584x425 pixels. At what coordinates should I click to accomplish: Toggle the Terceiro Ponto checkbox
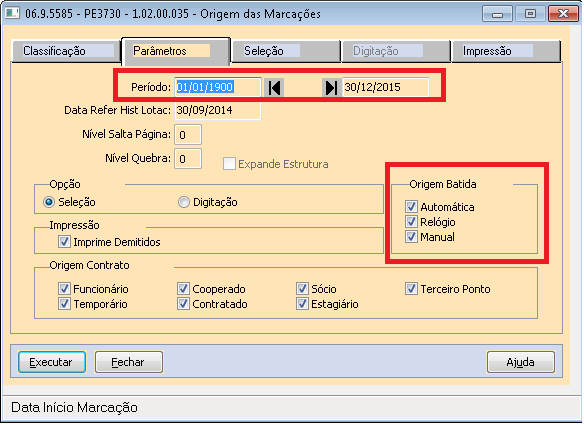411,289
